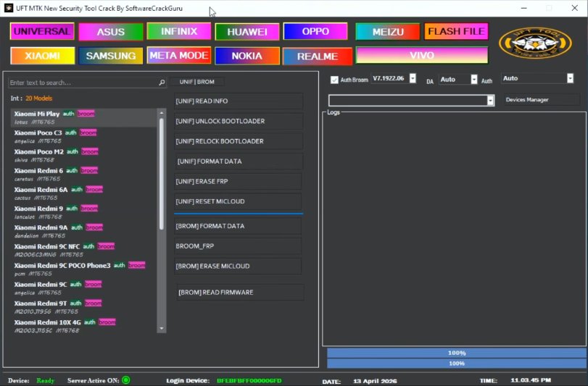Select Xiaomi Redmi 9T model

pyautogui.click(x=84, y=307)
